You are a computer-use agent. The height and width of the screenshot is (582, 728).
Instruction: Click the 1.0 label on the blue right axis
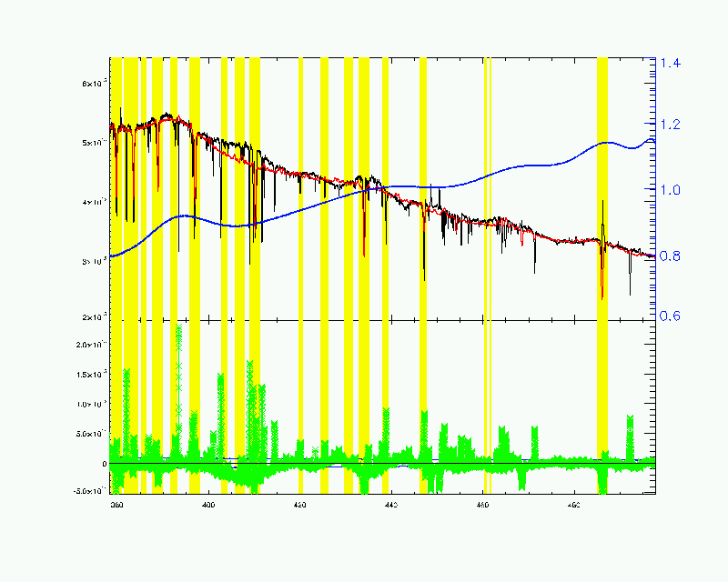[670, 190]
